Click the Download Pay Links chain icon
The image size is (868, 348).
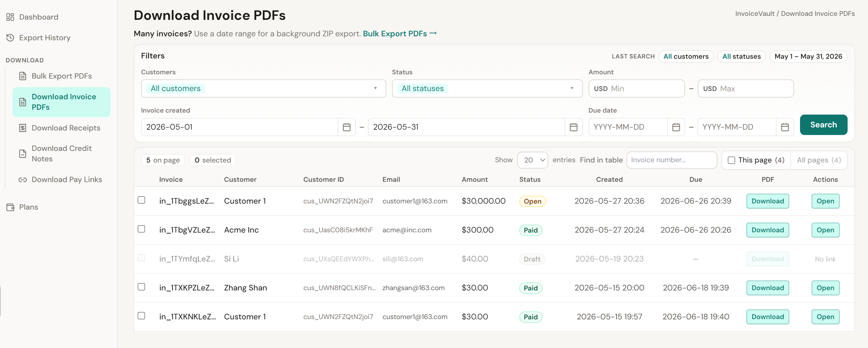pyautogui.click(x=23, y=180)
